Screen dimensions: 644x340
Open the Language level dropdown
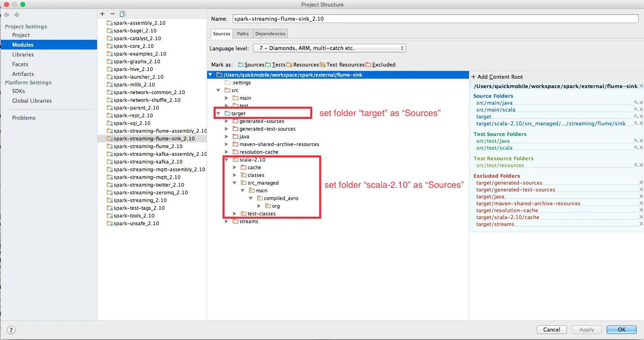329,48
